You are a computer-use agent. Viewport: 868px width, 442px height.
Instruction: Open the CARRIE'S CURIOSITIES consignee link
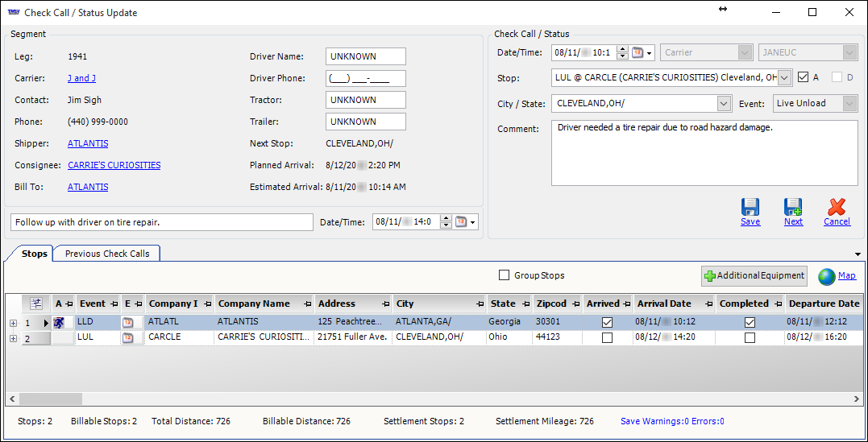click(x=114, y=165)
